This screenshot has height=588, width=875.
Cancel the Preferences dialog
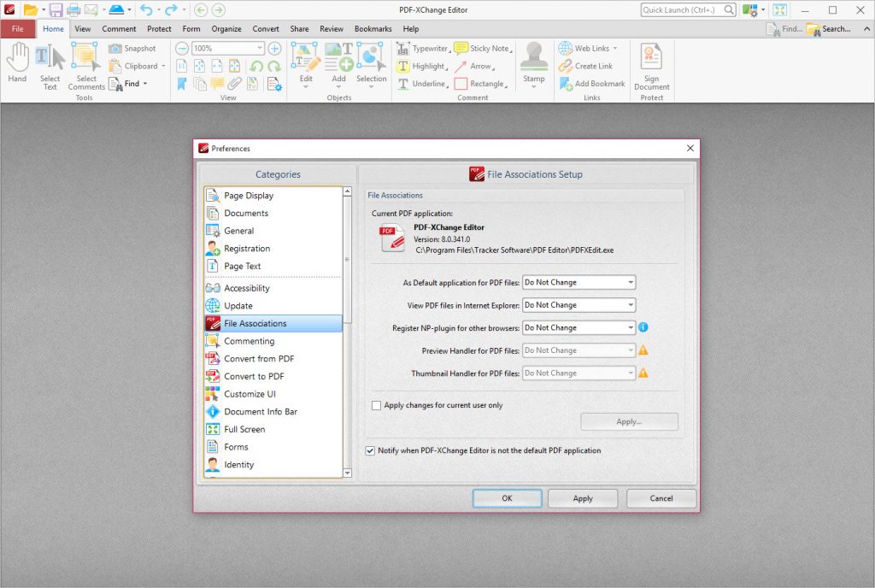(661, 498)
